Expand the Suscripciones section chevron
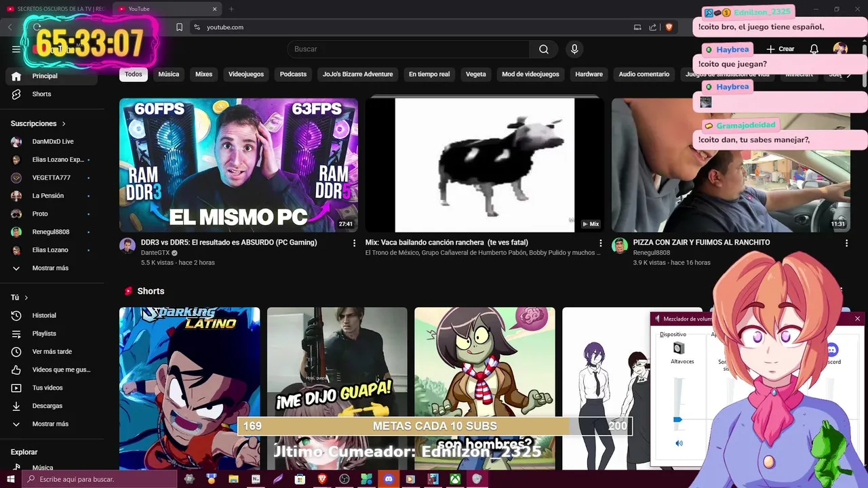868x488 pixels. (x=64, y=124)
